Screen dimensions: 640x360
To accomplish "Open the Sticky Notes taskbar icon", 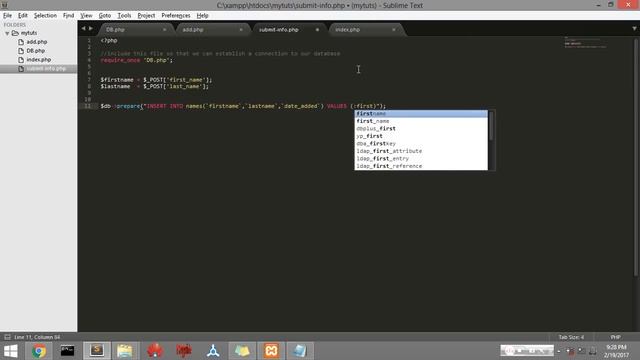I will pyautogui.click(x=242, y=351).
